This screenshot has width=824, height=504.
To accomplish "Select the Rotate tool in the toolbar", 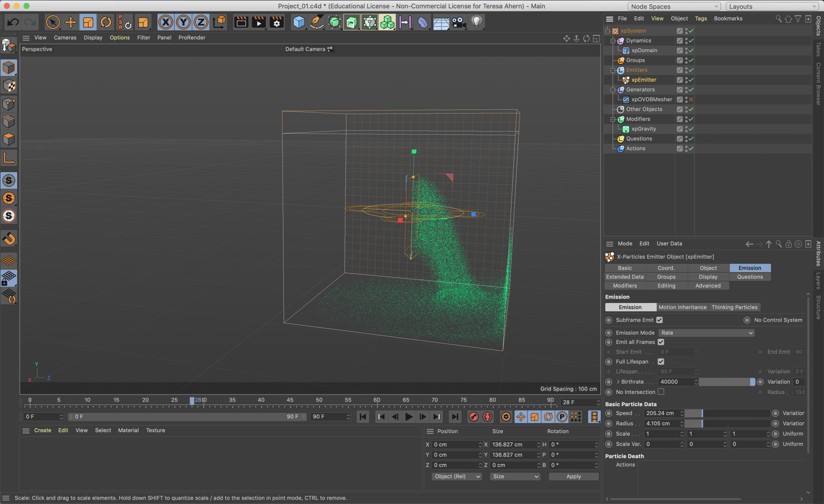I will (106, 22).
